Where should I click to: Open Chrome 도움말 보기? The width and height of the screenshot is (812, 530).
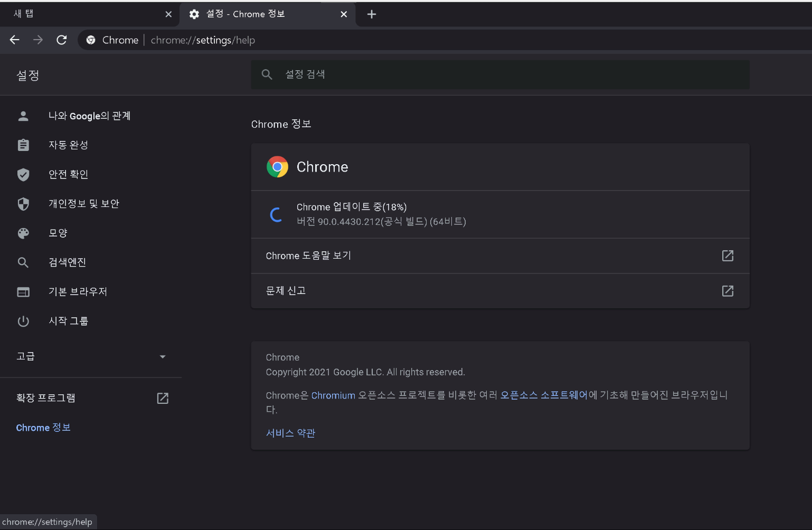click(500, 256)
